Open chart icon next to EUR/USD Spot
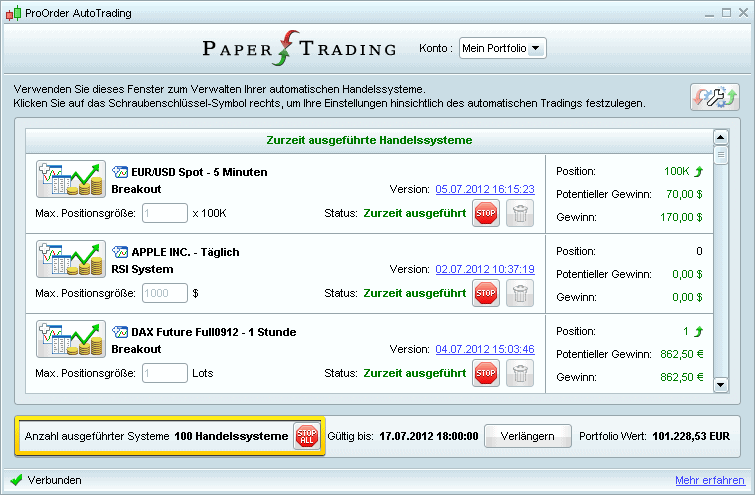This screenshot has height=495, width=755. (x=120, y=172)
